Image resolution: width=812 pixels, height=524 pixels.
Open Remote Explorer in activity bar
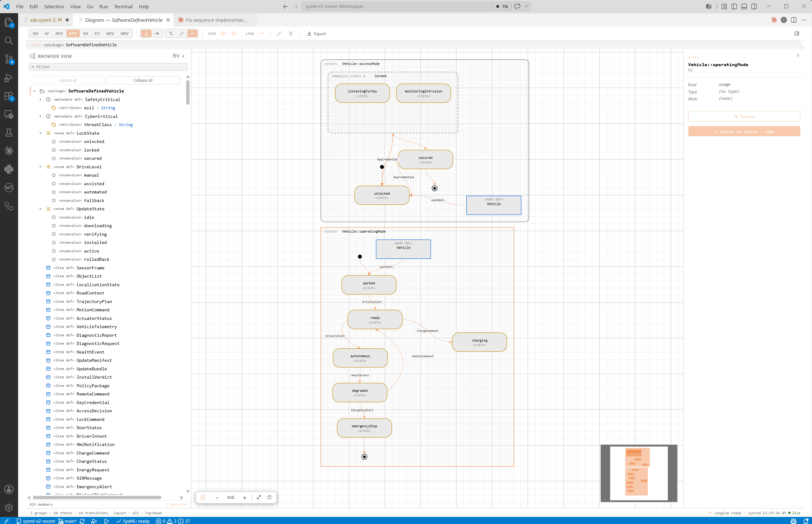tap(9, 114)
